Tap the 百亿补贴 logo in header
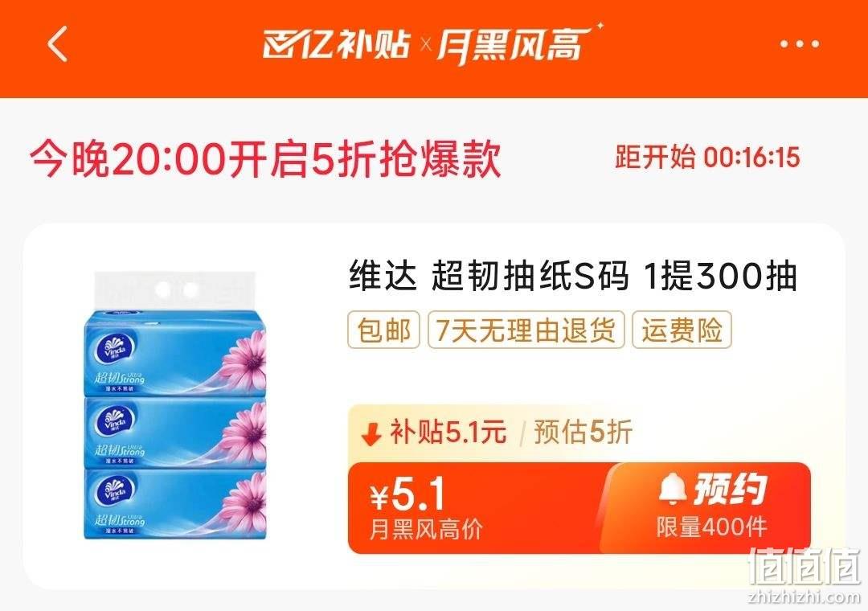Image resolution: width=868 pixels, height=611 pixels. (x=336, y=43)
